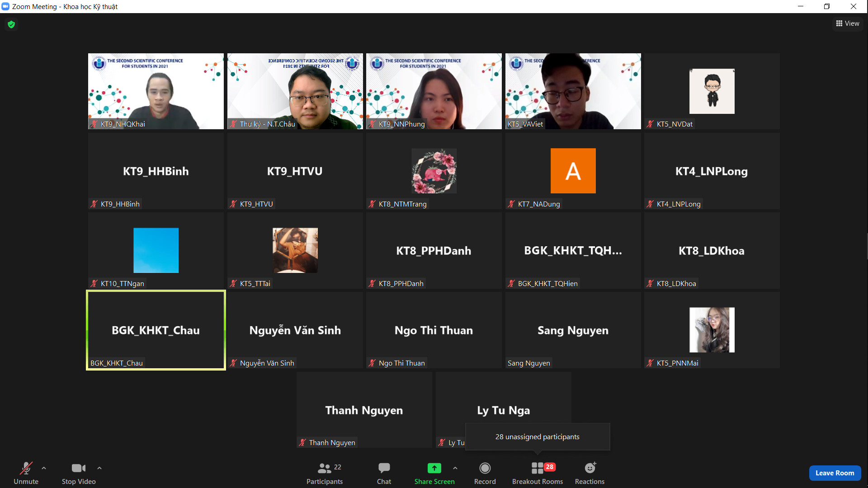Screen dimensions: 868x488
Task: Click the green encryption shield icon
Action: coord(11,24)
